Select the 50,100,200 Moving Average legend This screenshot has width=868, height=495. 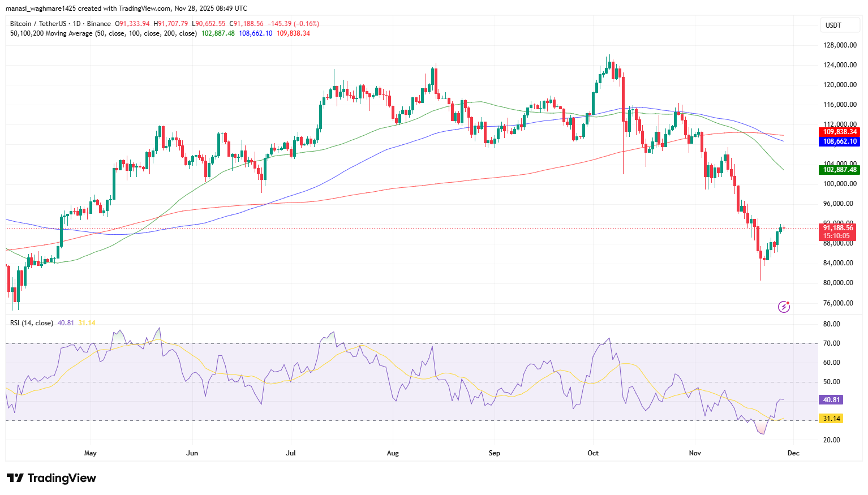click(104, 33)
